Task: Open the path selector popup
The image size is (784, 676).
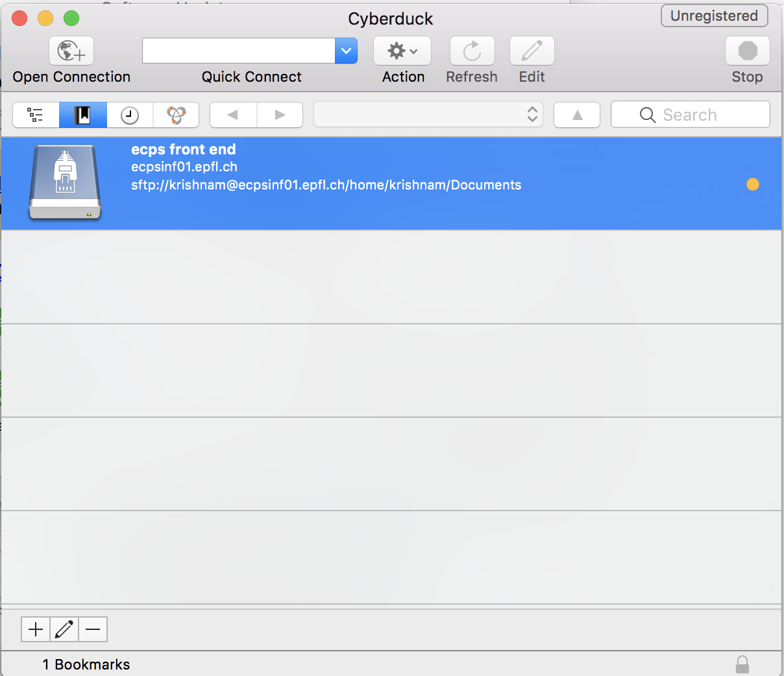Action: (428, 115)
